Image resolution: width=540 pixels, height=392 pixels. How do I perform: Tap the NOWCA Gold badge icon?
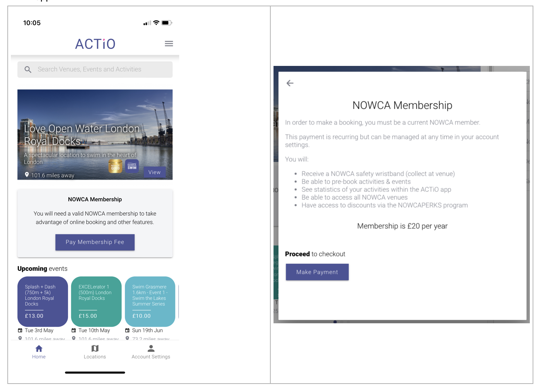(x=115, y=166)
